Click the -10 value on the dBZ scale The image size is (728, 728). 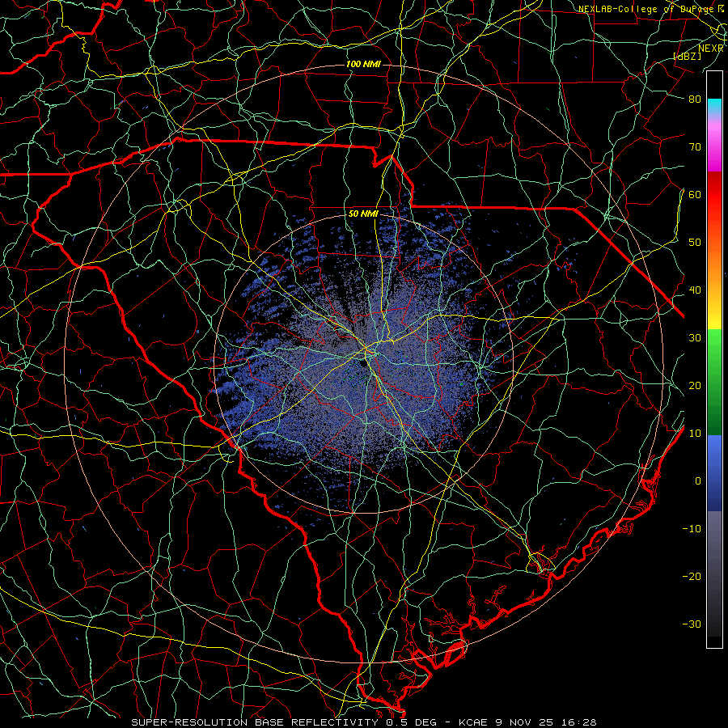click(692, 529)
